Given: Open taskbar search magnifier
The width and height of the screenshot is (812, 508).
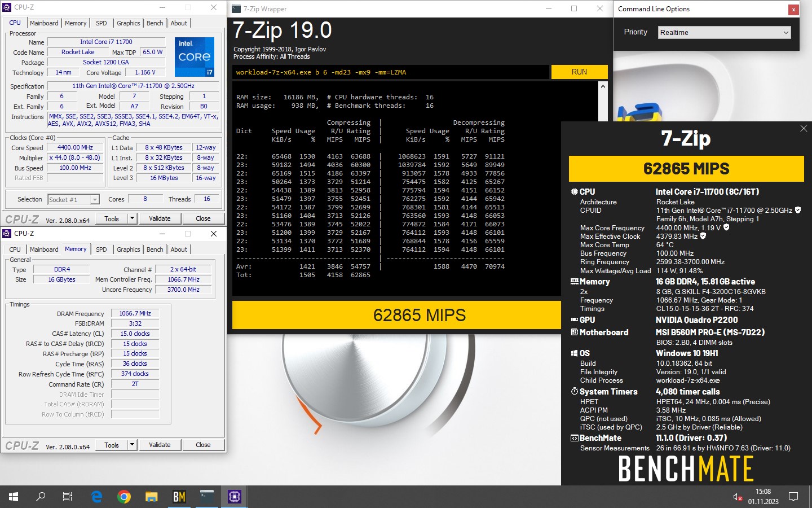Looking at the screenshot, I should click(x=41, y=497).
